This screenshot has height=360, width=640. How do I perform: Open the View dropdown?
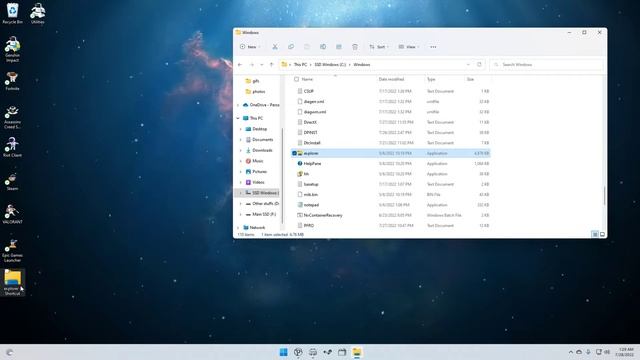(409, 47)
